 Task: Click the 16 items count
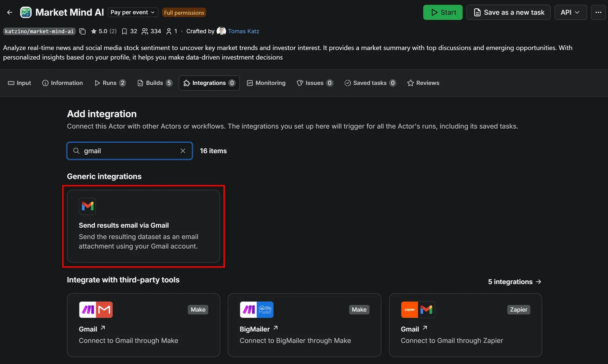(x=213, y=151)
